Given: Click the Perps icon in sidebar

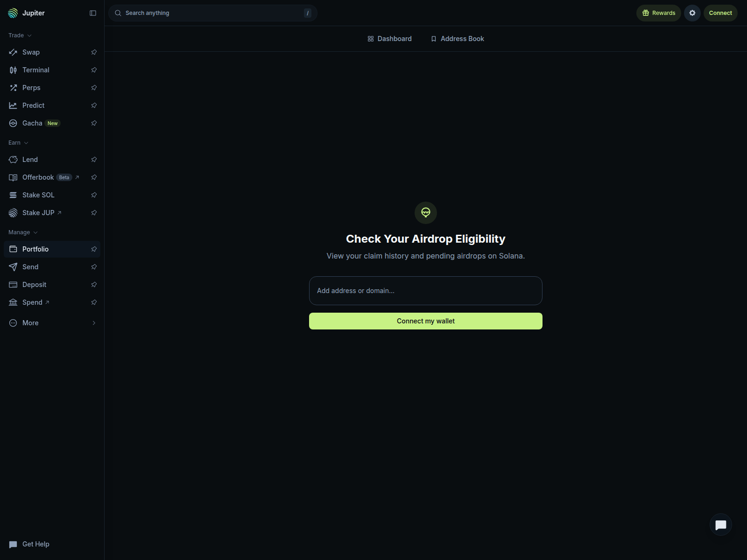Looking at the screenshot, I should [13, 88].
